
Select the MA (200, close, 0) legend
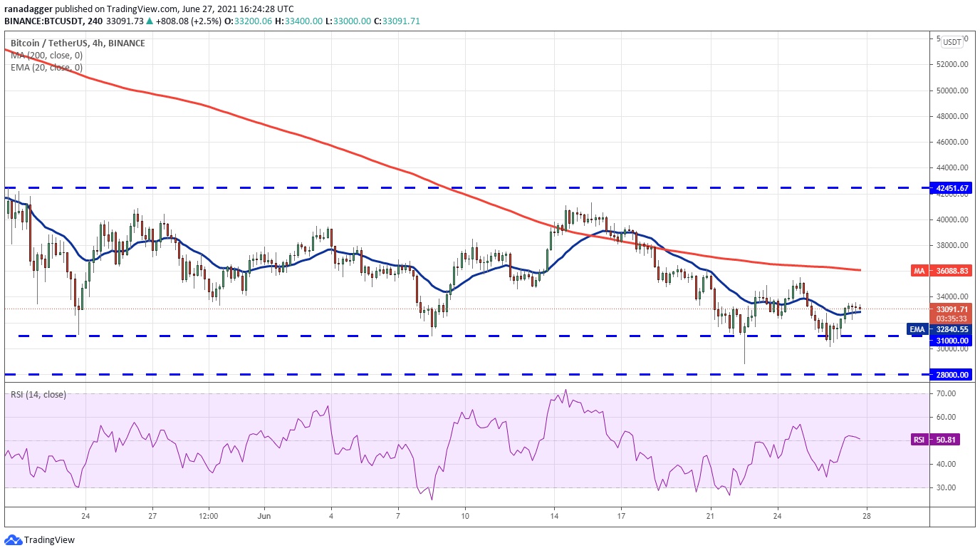click(x=46, y=56)
